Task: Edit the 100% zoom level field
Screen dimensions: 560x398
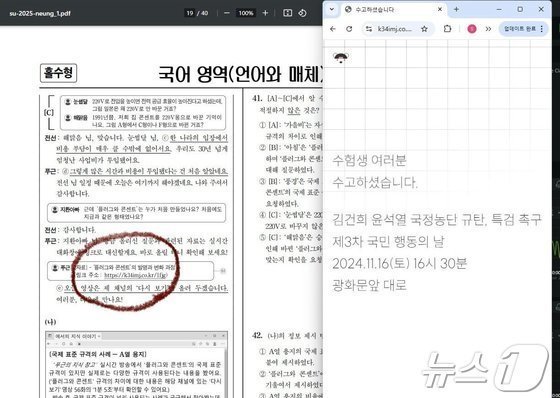Action: 246,13
